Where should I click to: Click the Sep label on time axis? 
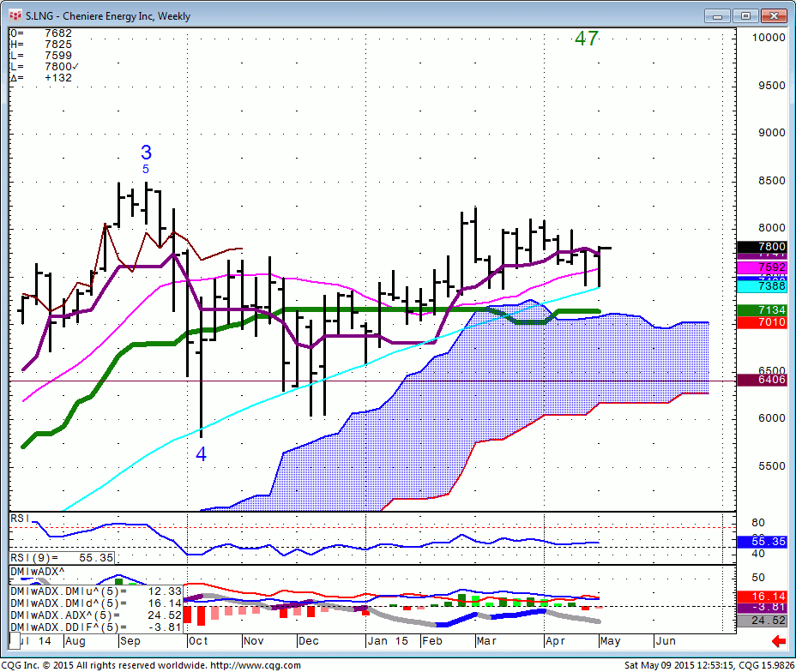[130, 641]
